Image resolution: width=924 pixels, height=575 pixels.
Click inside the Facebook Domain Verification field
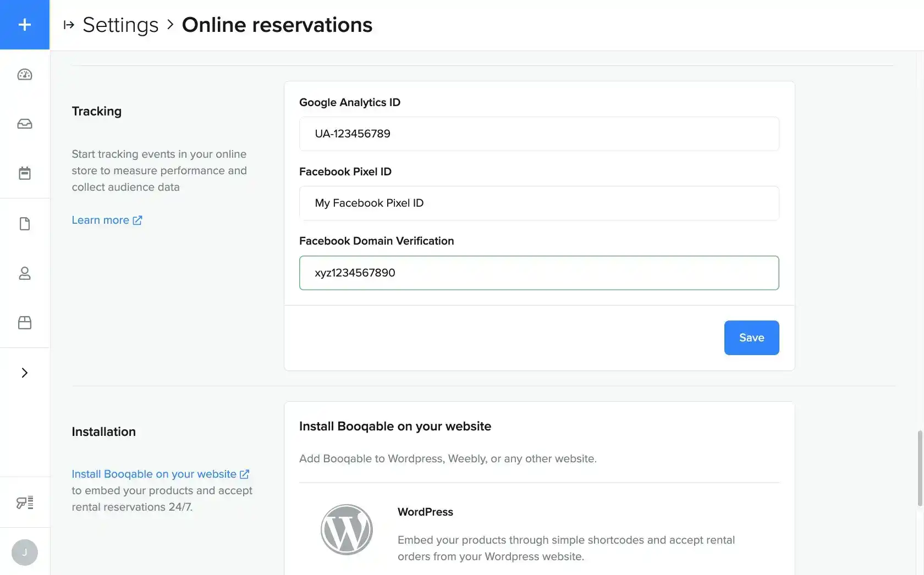click(539, 273)
